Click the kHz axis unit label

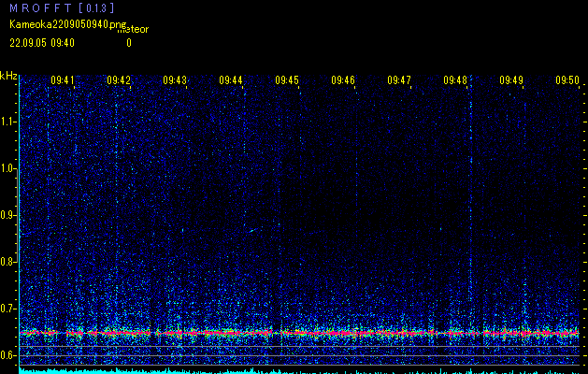[x=8, y=76]
